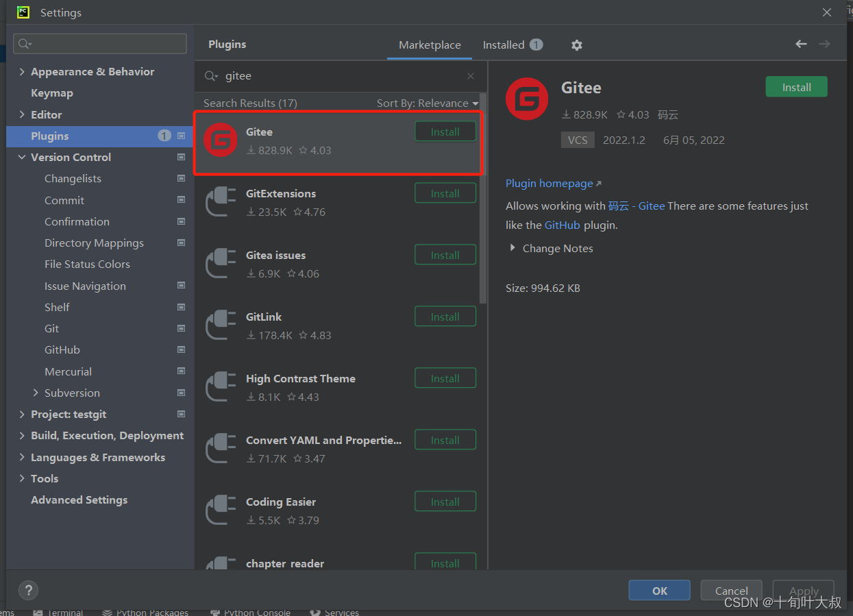Click the settings search input field
The width and height of the screenshot is (853, 616).
pyautogui.click(x=100, y=44)
